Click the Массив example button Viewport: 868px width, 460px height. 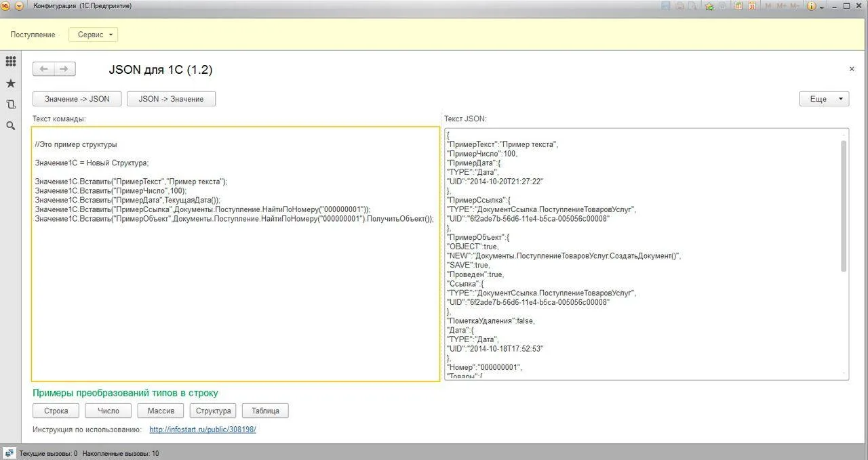161,411
